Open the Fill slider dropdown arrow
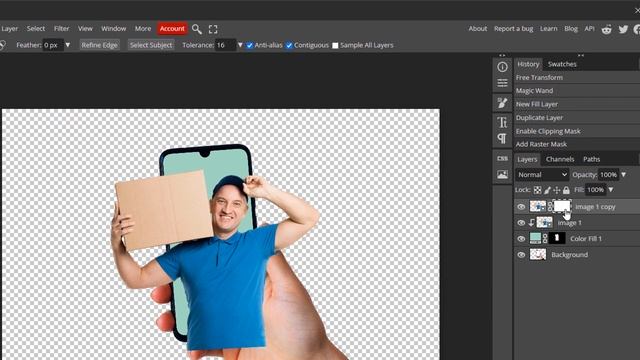This screenshot has width=640, height=360. click(x=611, y=190)
